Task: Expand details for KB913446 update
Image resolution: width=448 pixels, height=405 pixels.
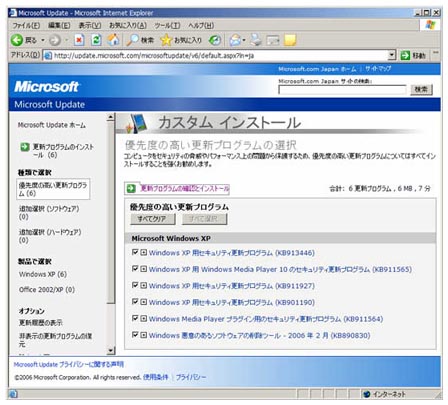Action: pos(143,252)
